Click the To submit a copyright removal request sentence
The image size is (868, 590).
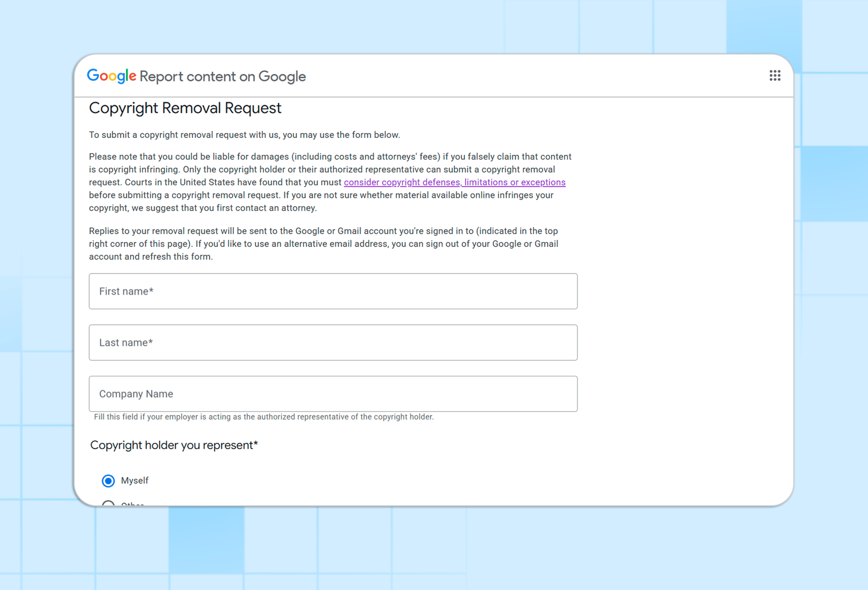[x=245, y=135]
